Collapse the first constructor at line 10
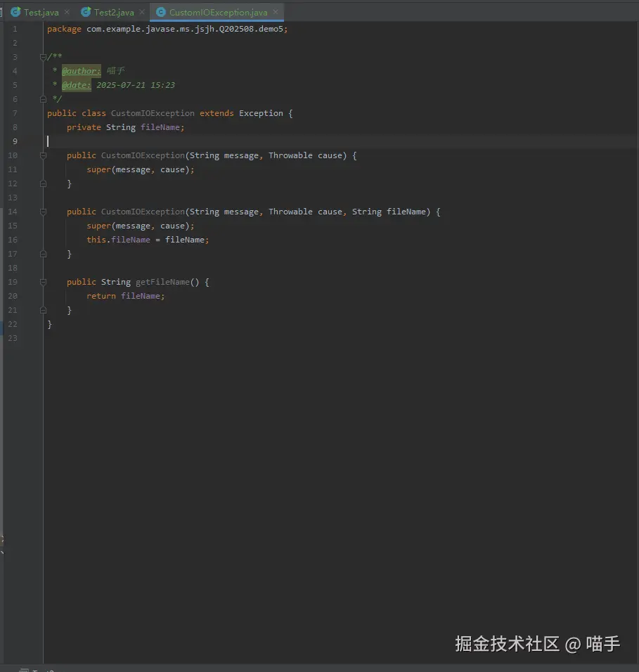The image size is (639, 672). 43,155
